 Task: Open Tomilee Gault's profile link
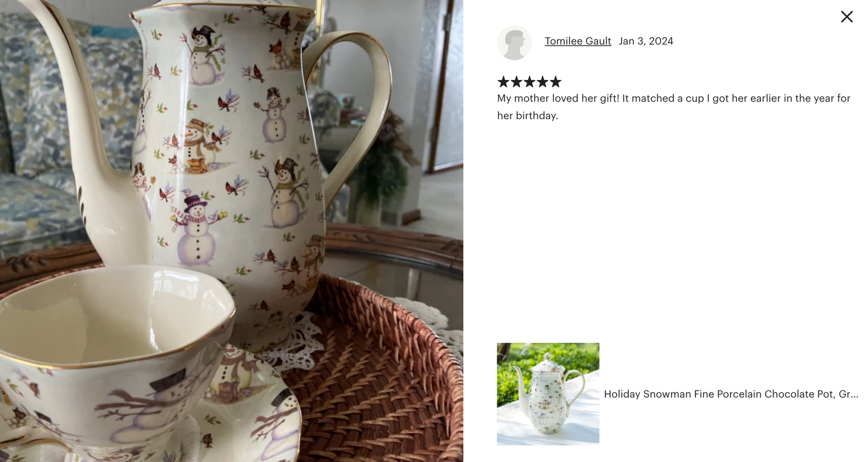[578, 41]
